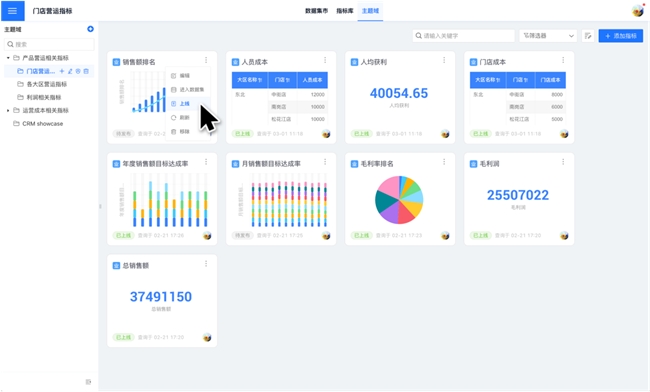Open the 筛选器 filter dropdown
The height and width of the screenshot is (392, 650).
(548, 36)
